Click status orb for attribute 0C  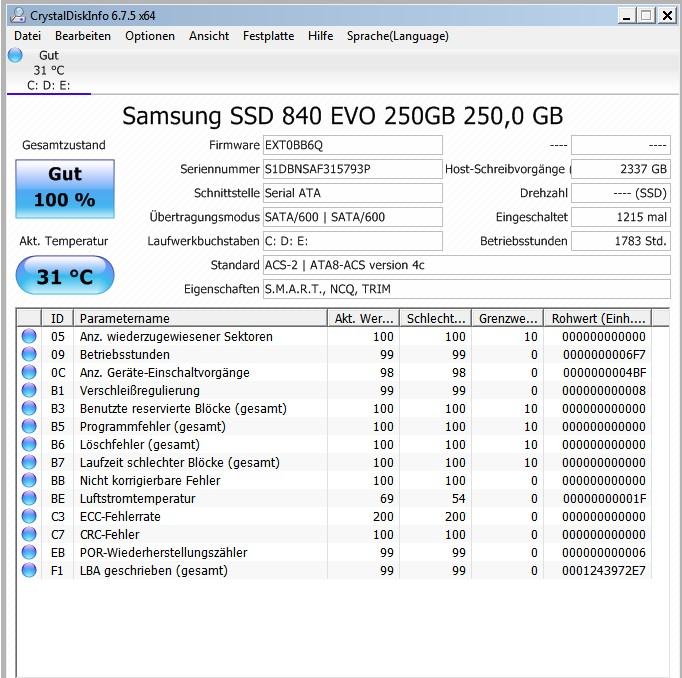(x=29, y=372)
